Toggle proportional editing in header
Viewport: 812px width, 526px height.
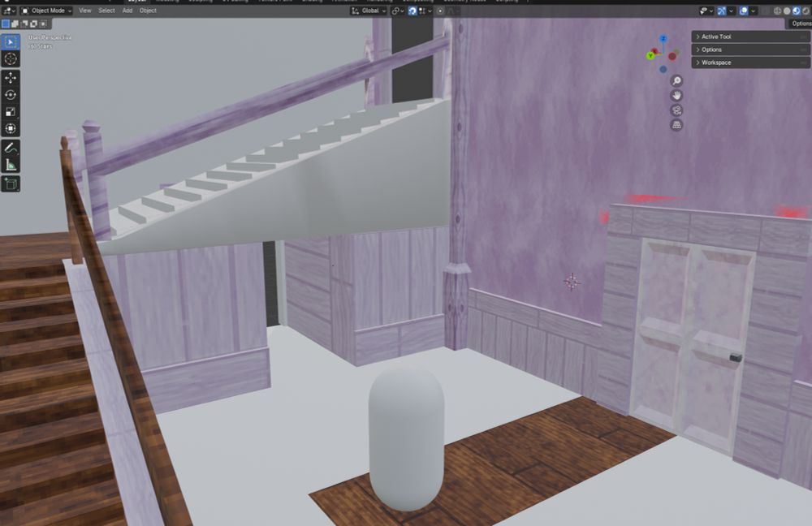pos(440,11)
